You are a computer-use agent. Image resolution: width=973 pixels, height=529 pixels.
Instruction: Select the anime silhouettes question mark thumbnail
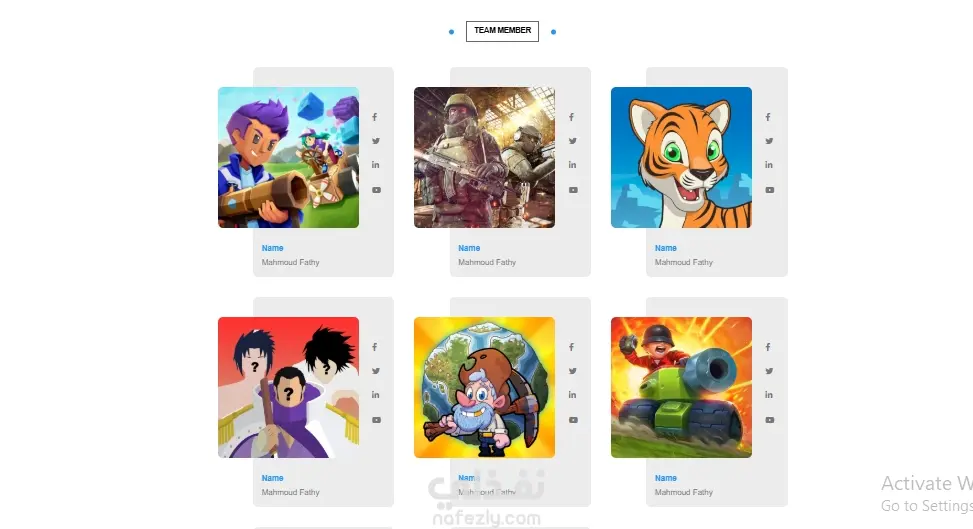click(289, 387)
